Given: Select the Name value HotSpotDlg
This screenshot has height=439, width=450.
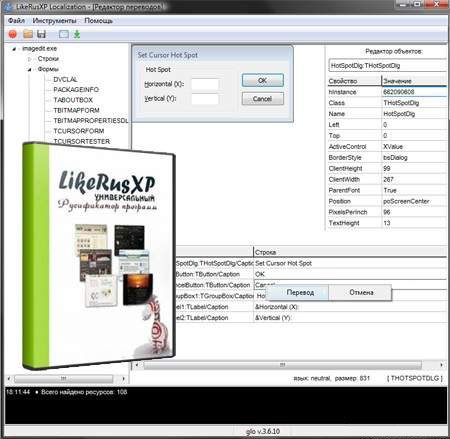Looking at the screenshot, I should 414,114.
